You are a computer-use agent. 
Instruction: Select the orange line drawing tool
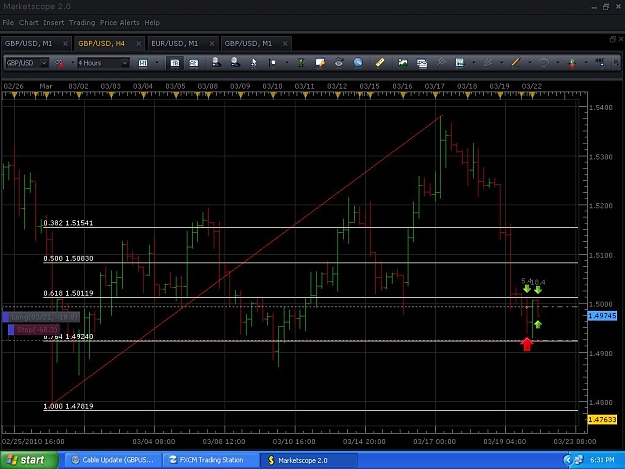[x=516, y=63]
